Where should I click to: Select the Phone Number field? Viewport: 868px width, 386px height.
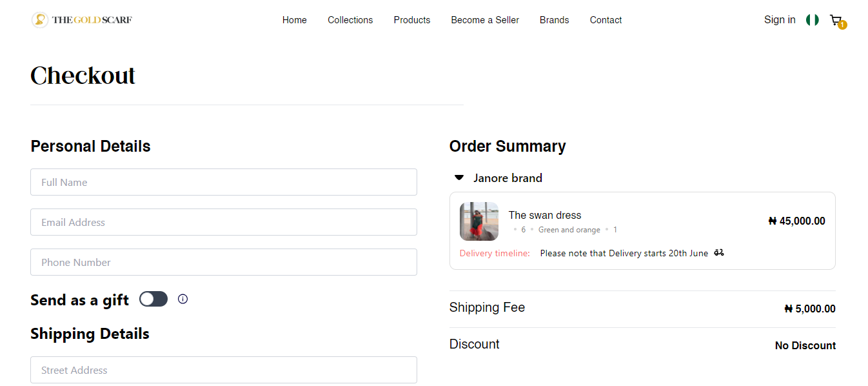(224, 262)
